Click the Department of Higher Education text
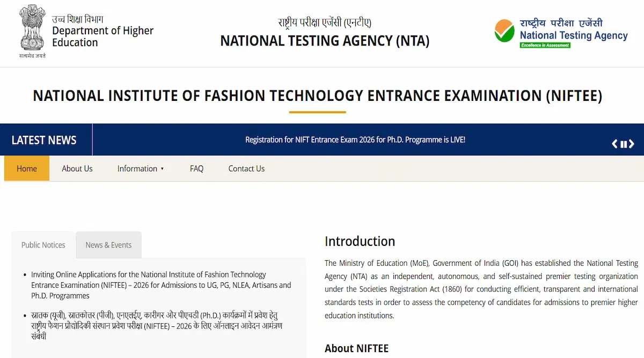 pyautogui.click(x=103, y=36)
